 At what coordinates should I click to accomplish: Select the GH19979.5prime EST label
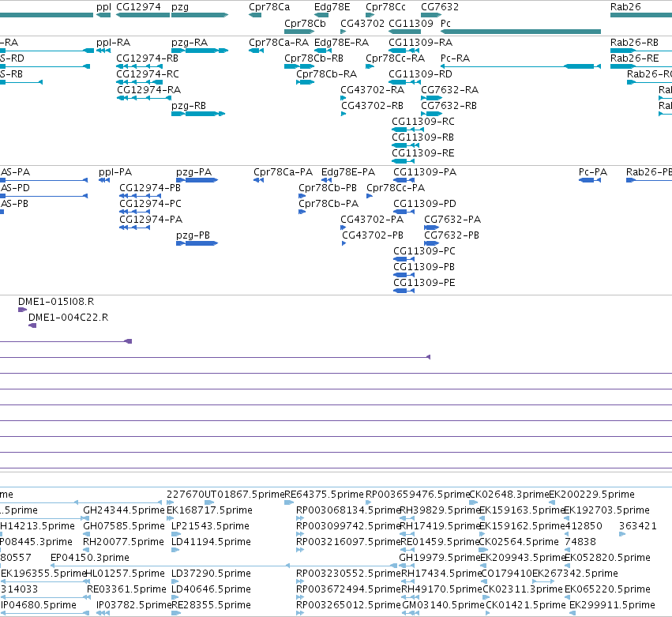point(440,559)
